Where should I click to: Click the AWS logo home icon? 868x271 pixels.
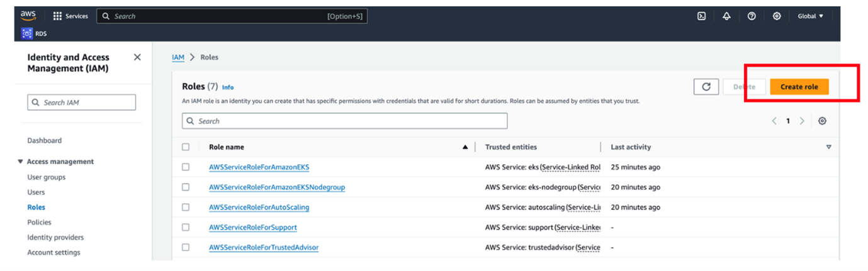click(x=28, y=16)
